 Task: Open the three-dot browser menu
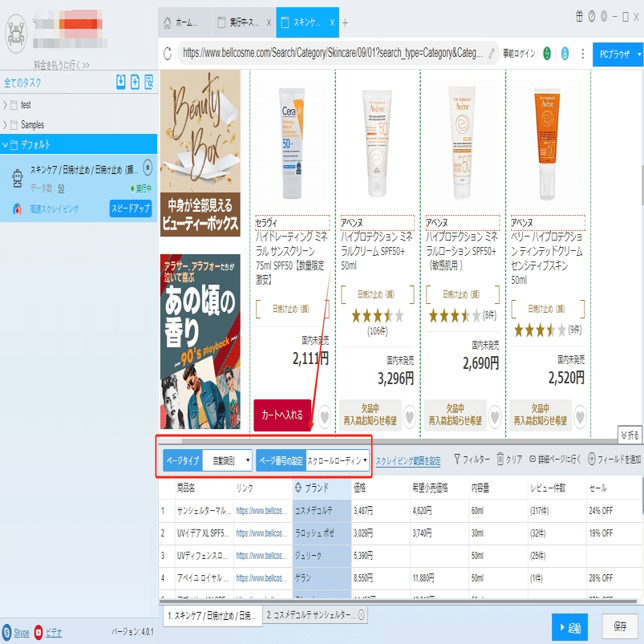point(582,54)
